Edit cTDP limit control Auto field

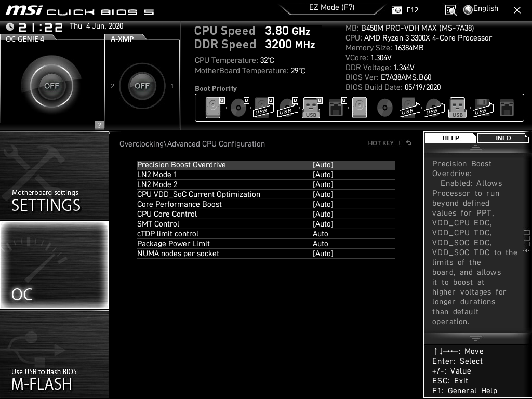(320, 234)
